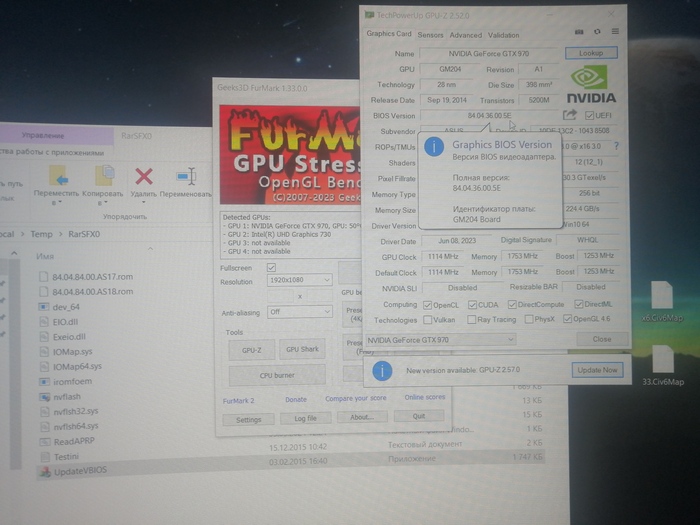Viewport: 700px width, 525px height.
Task: Click the BIOS export share icon
Action: (x=570, y=115)
